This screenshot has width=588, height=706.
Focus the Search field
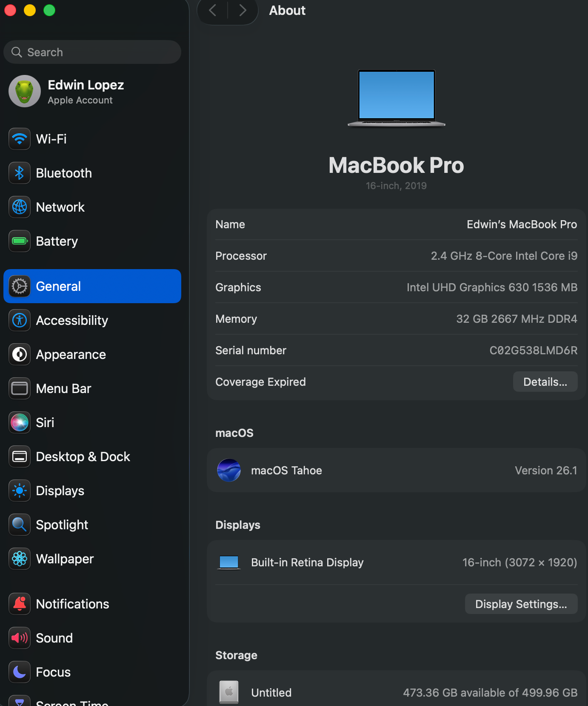[x=92, y=52]
